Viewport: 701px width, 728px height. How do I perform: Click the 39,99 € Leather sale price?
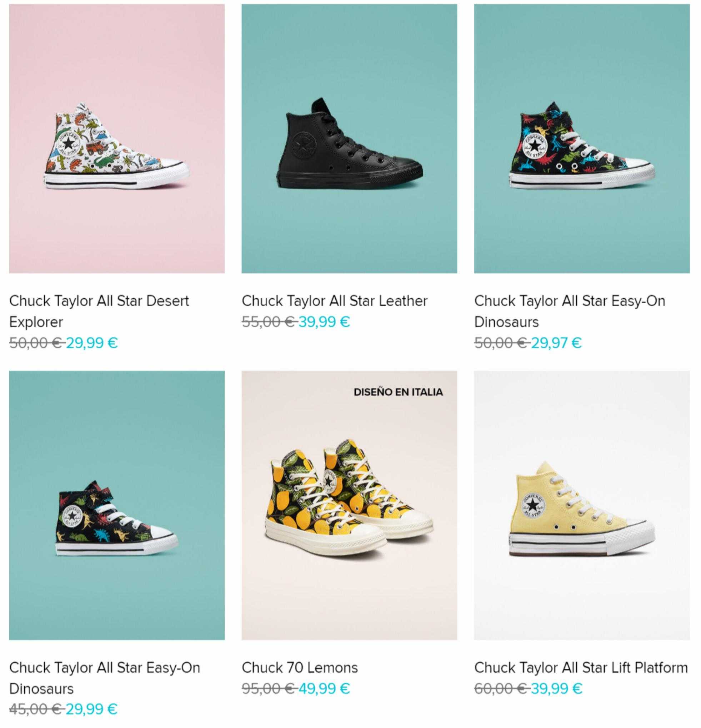click(324, 322)
